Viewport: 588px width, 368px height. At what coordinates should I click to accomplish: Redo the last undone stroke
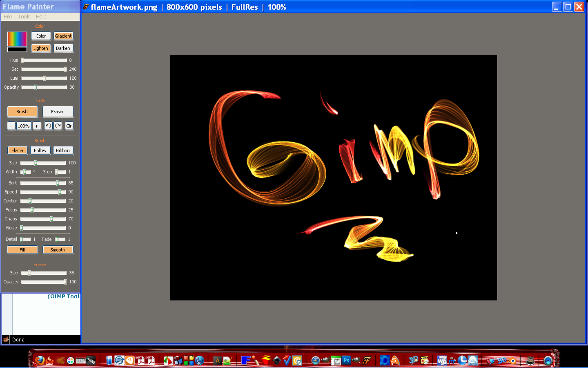58,126
